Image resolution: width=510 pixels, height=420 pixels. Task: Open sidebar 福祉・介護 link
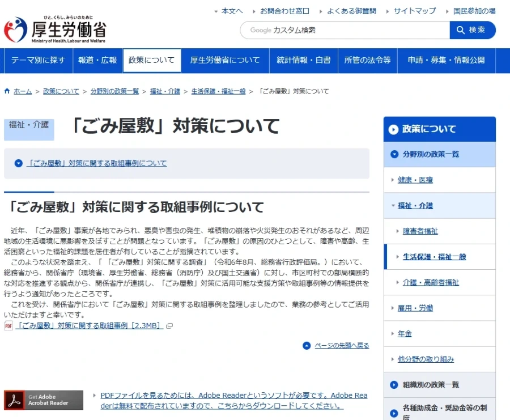[x=415, y=206]
